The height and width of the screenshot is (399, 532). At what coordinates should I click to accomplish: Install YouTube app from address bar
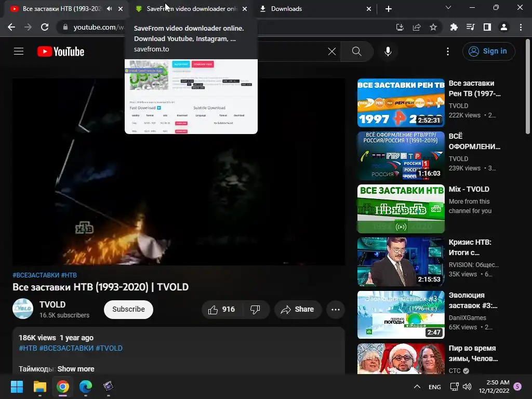[x=400, y=27]
